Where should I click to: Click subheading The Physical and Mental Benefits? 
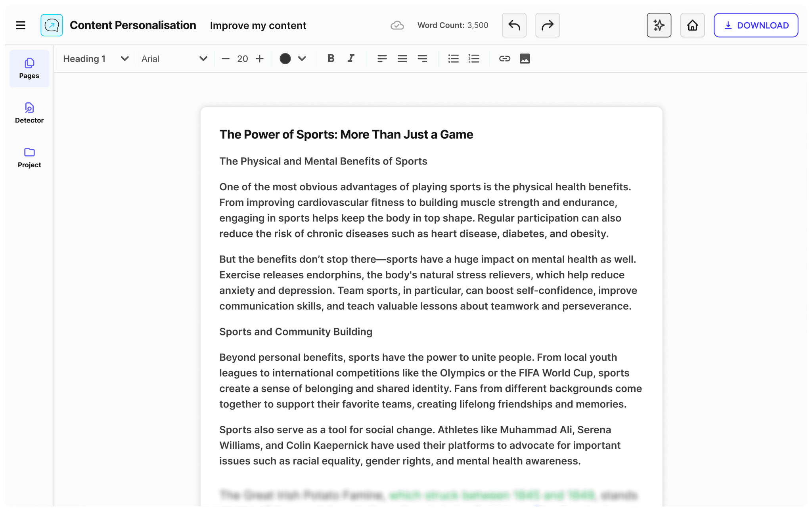[323, 161]
